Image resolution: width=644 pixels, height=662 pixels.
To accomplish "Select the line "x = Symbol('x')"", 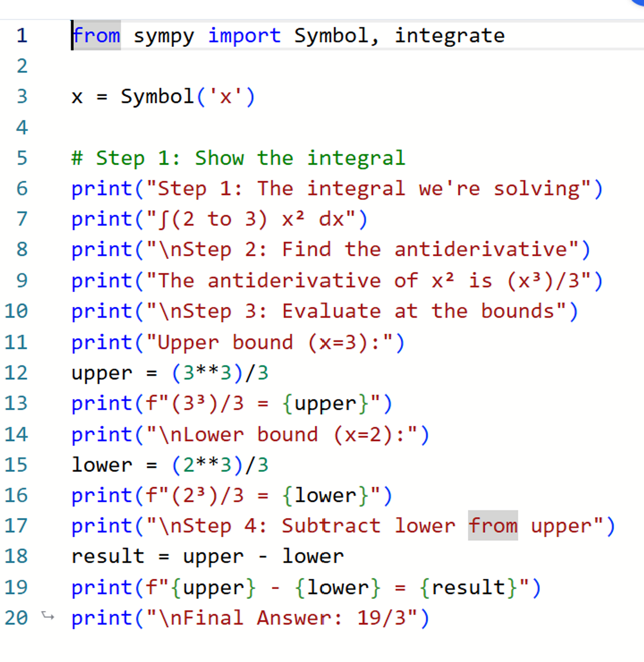I will [x=163, y=97].
